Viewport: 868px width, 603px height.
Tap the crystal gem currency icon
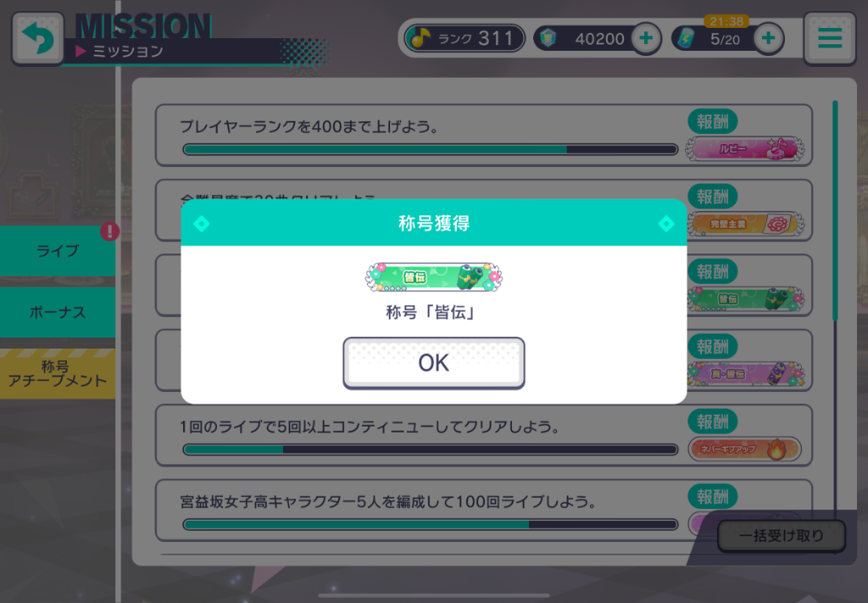548,38
